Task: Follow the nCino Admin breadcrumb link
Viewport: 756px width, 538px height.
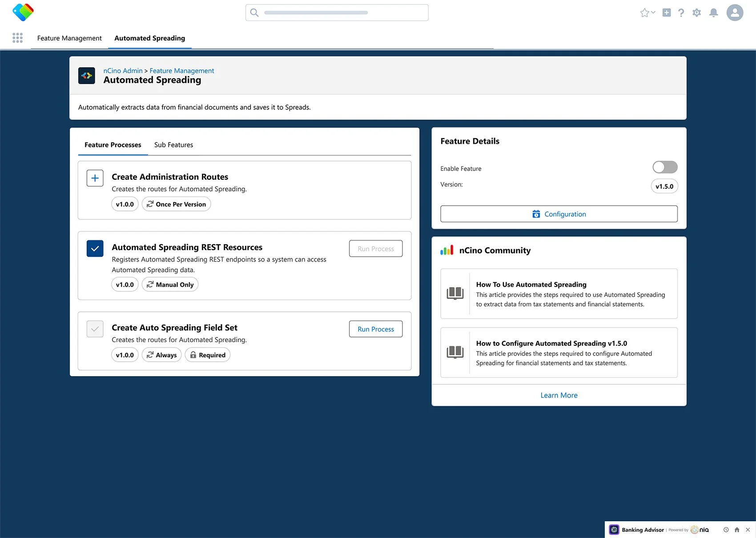Action: tap(123, 71)
